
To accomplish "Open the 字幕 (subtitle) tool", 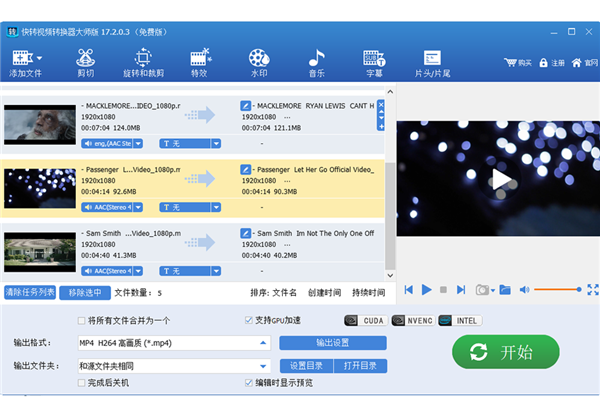I will coord(374,63).
